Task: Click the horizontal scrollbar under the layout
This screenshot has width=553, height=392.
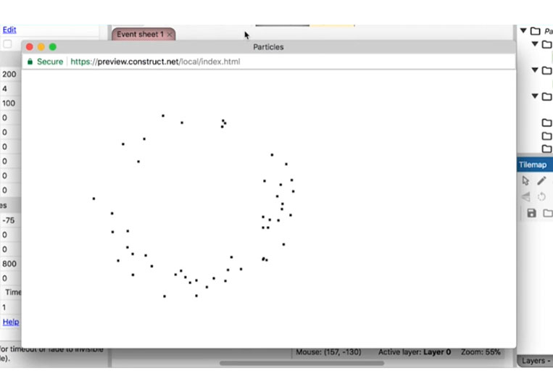Action: click(302, 363)
